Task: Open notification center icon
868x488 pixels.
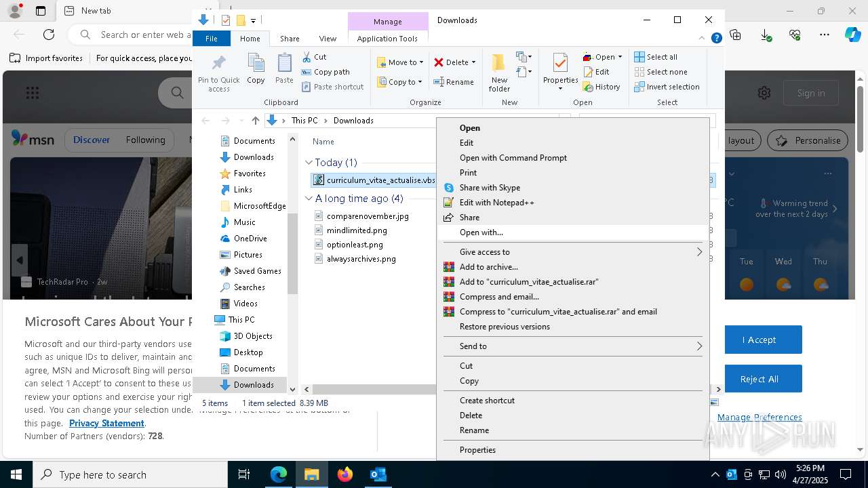Action: click(845, 474)
